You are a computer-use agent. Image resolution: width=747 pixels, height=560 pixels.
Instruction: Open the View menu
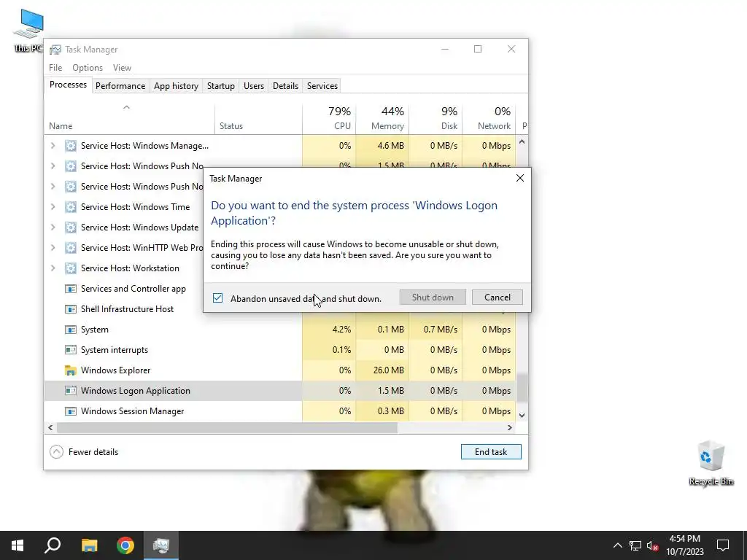coord(122,68)
